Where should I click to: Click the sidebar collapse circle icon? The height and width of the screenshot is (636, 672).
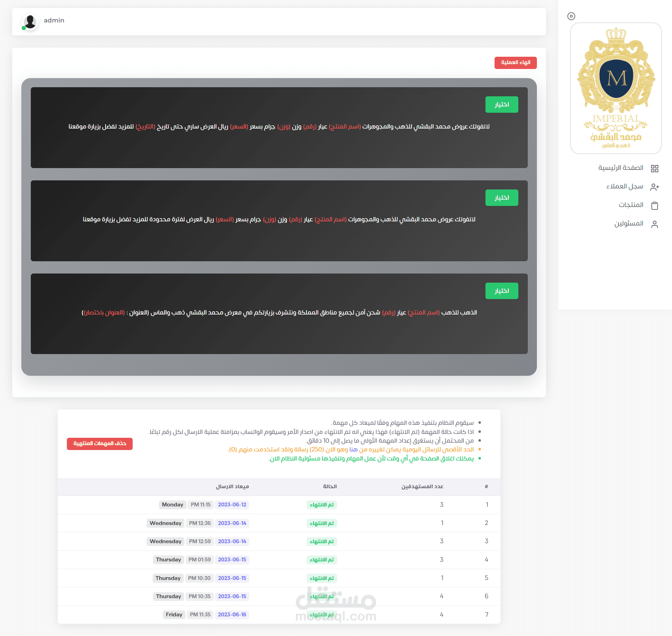click(x=571, y=16)
